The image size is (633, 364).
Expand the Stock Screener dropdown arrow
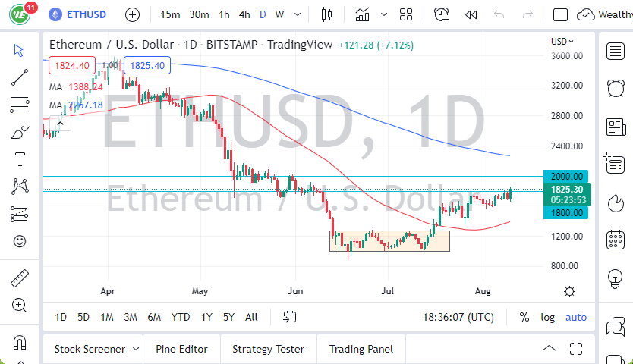click(136, 349)
